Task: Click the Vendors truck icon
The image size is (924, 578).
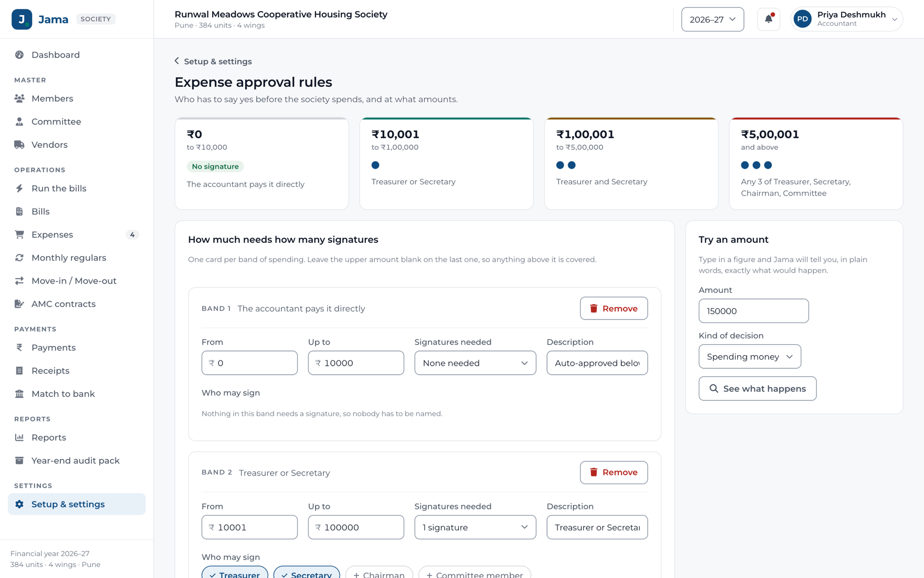Action: (x=19, y=145)
